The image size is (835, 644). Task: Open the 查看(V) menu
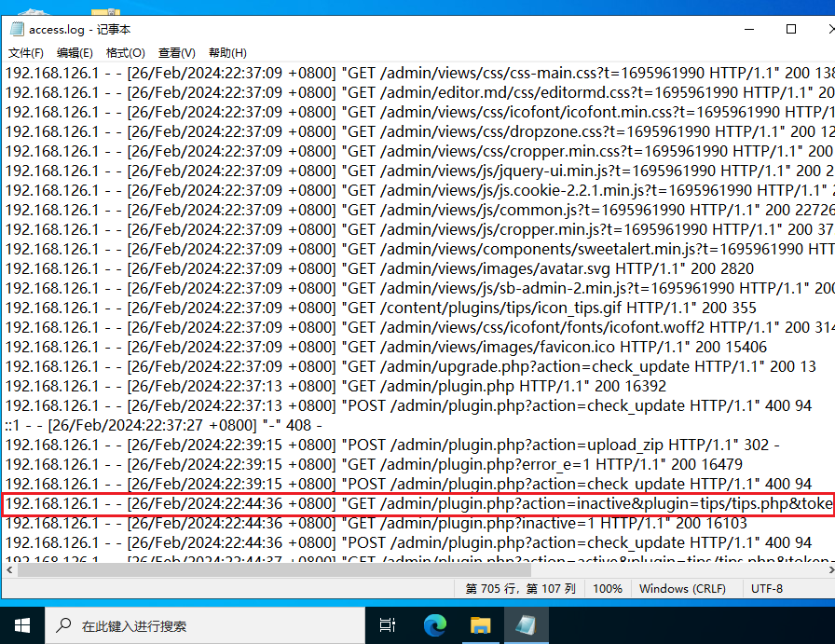pos(177,53)
